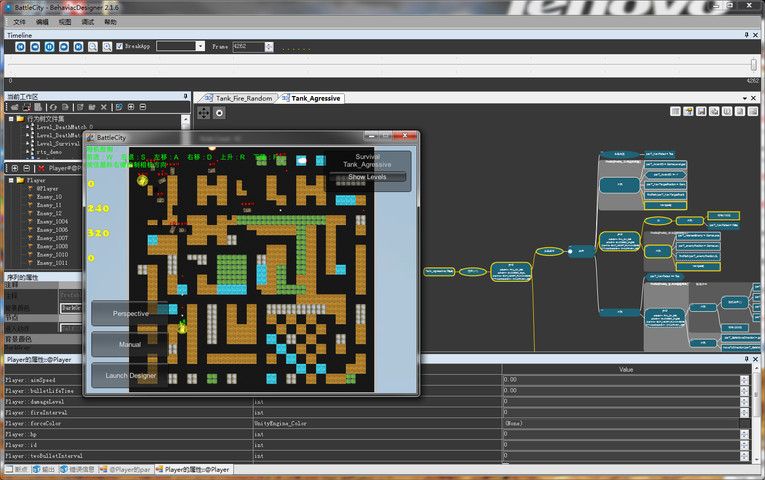Collapse all icon above Player tree

tap(26, 168)
